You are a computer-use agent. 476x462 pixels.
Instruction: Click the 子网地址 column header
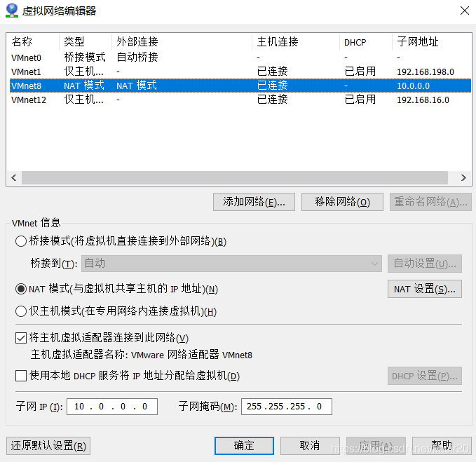tap(432, 42)
